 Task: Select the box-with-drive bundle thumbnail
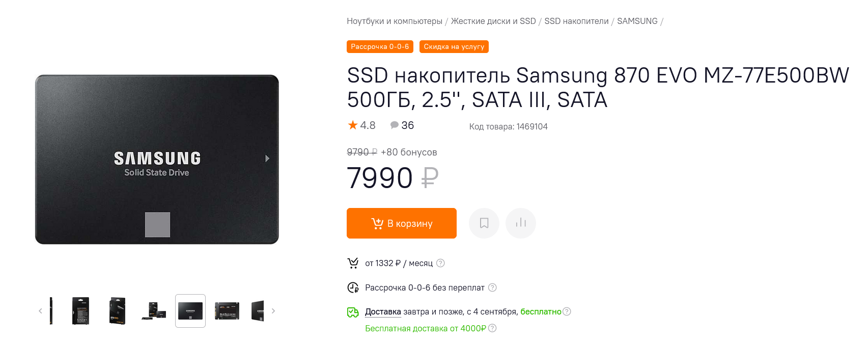point(154,311)
